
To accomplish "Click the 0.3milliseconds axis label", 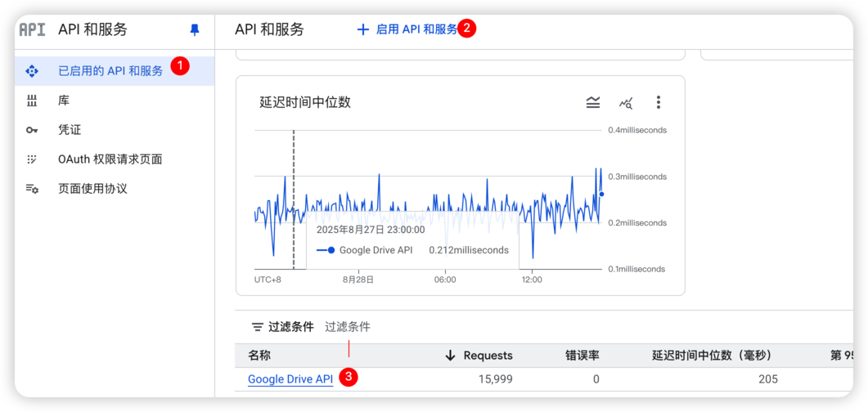I will pos(637,177).
